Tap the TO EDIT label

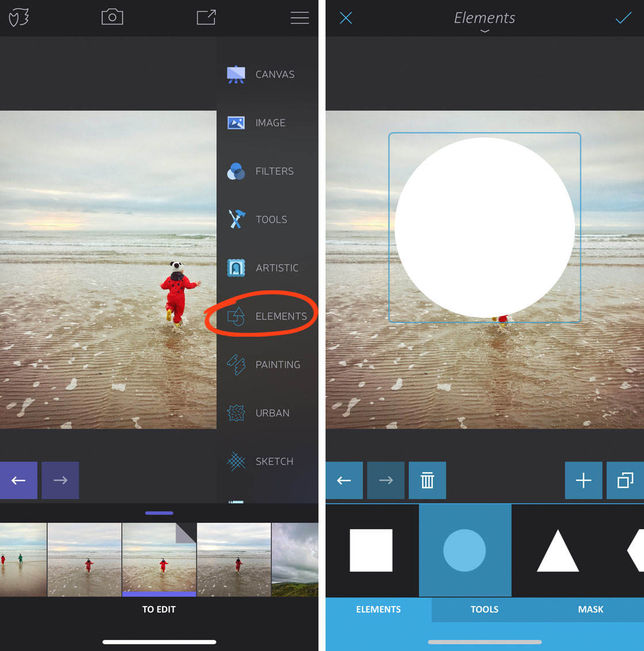click(x=159, y=610)
